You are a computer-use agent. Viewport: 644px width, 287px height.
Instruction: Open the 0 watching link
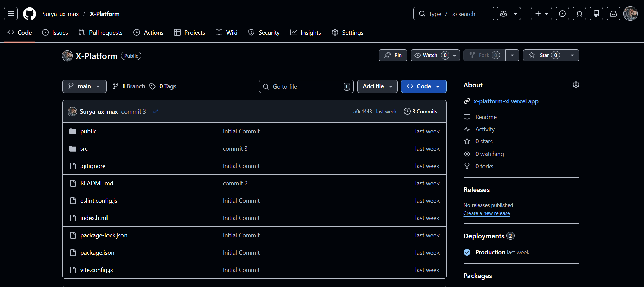pyautogui.click(x=484, y=154)
